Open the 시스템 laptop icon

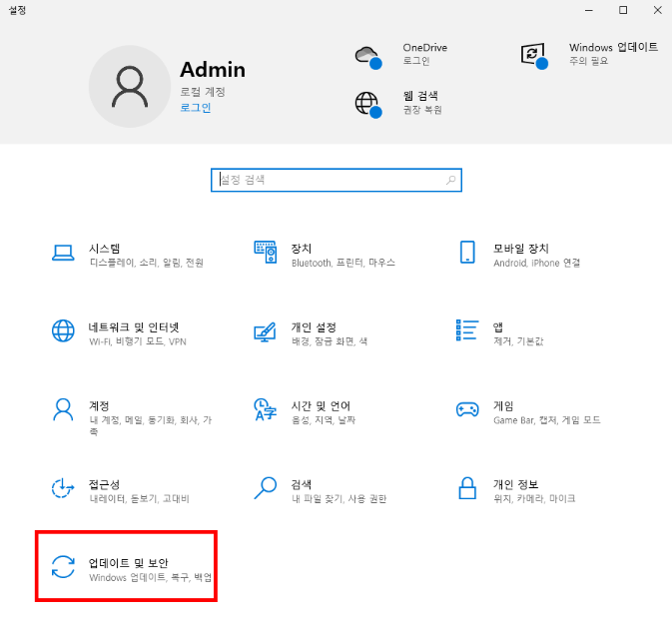pos(63,253)
